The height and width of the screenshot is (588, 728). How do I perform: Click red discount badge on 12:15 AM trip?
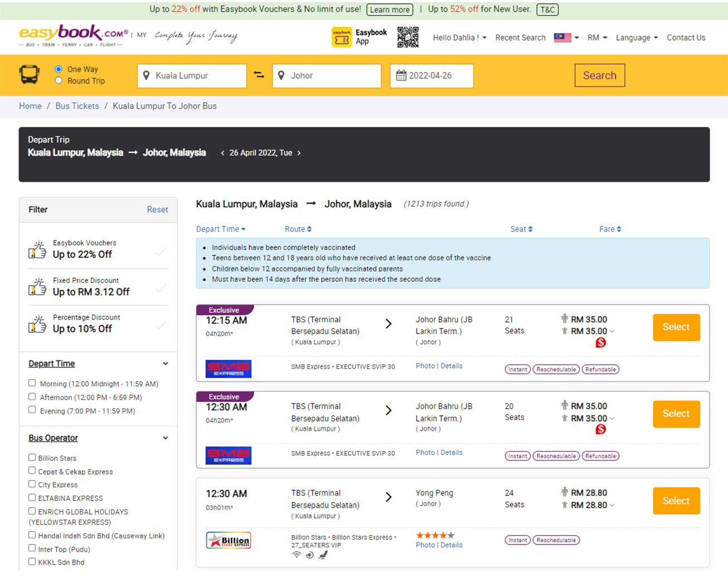pos(601,343)
